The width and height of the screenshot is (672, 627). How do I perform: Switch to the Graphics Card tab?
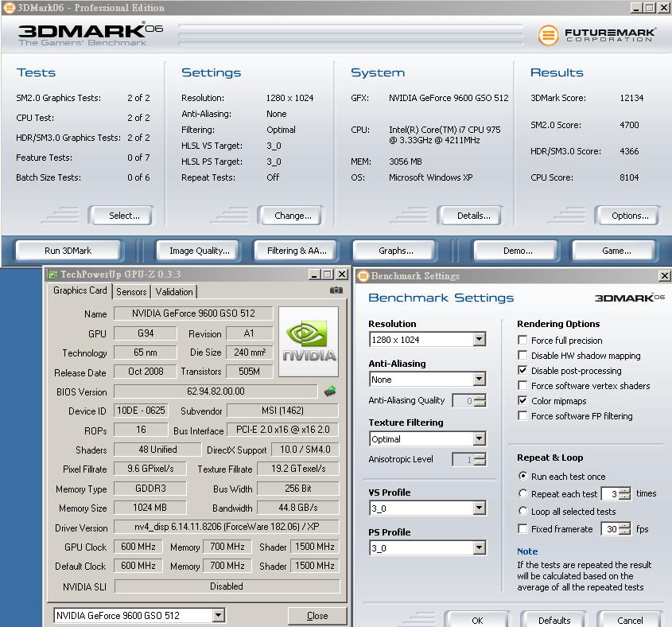80,290
